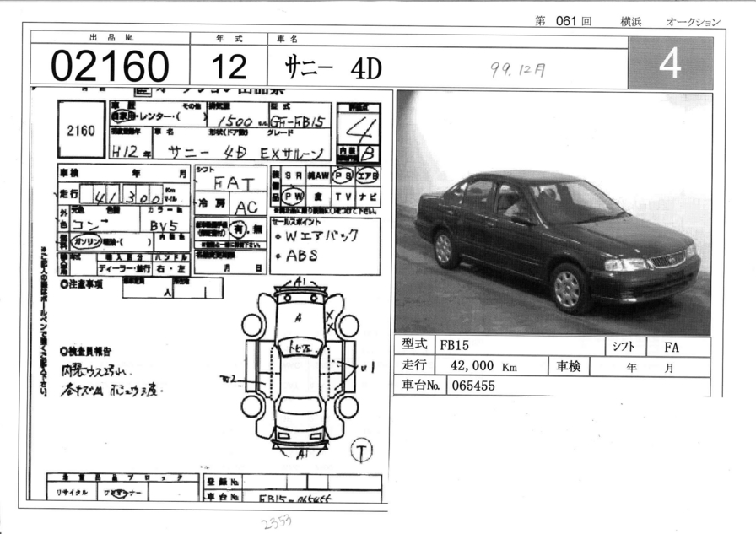Image resolution: width=756 pixels, height=534 pixels.
Task: Click the 注意事項 heading
Action: pos(83,284)
